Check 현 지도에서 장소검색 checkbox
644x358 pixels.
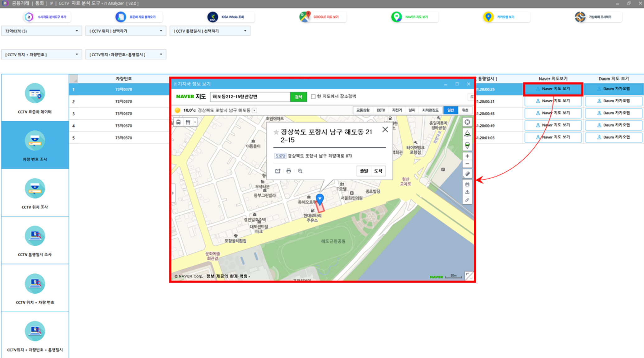(313, 96)
